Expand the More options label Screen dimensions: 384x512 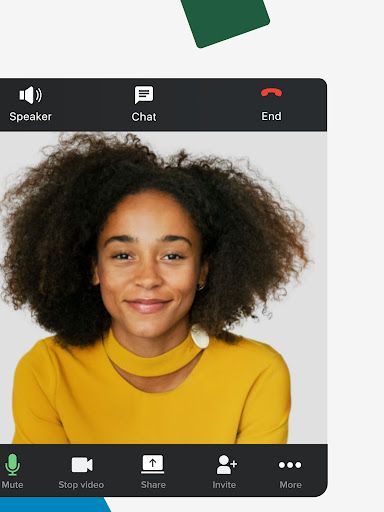290,485
